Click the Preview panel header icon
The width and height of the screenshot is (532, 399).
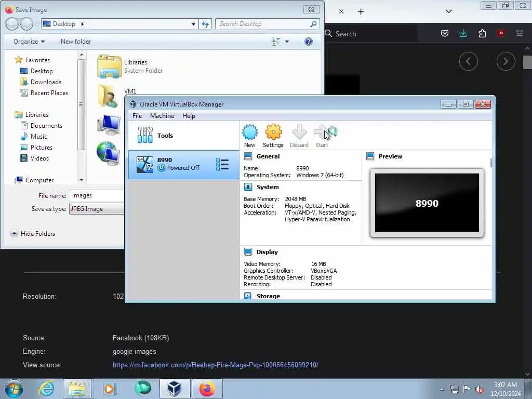(370, 156)
